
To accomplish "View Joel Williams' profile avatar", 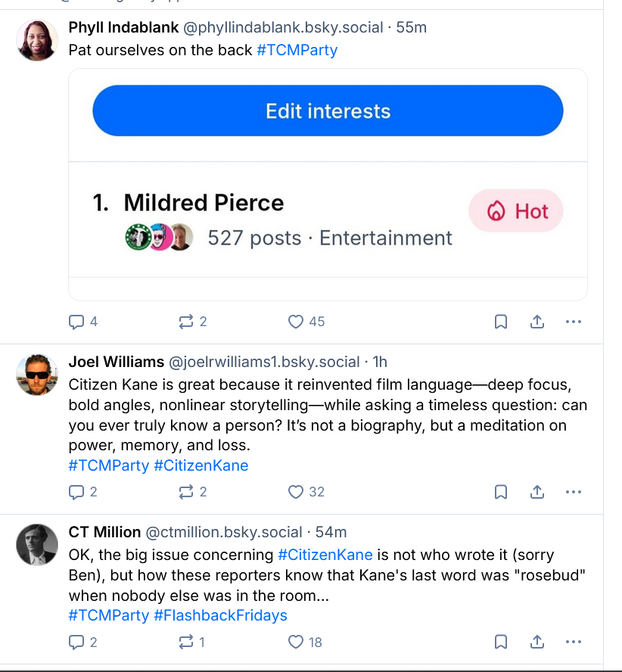I will pyautogui.click(x=37, y=374).
